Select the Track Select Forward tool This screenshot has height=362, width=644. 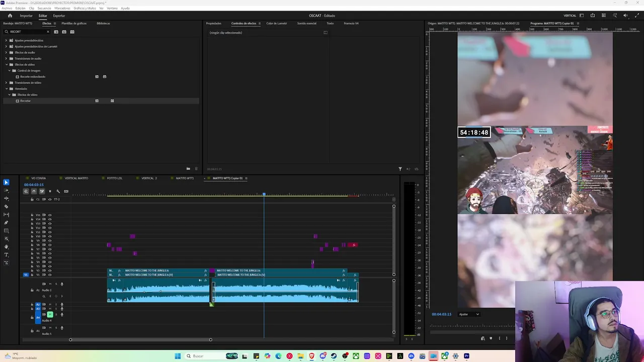pyautogui.click(x=6, y=191)
